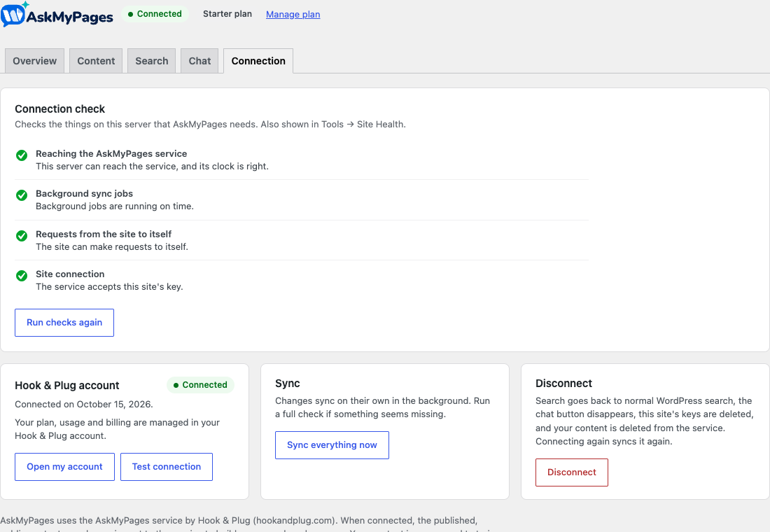Click the Disconnect card heading
The image size is (770, 532).
coord(563,384)
